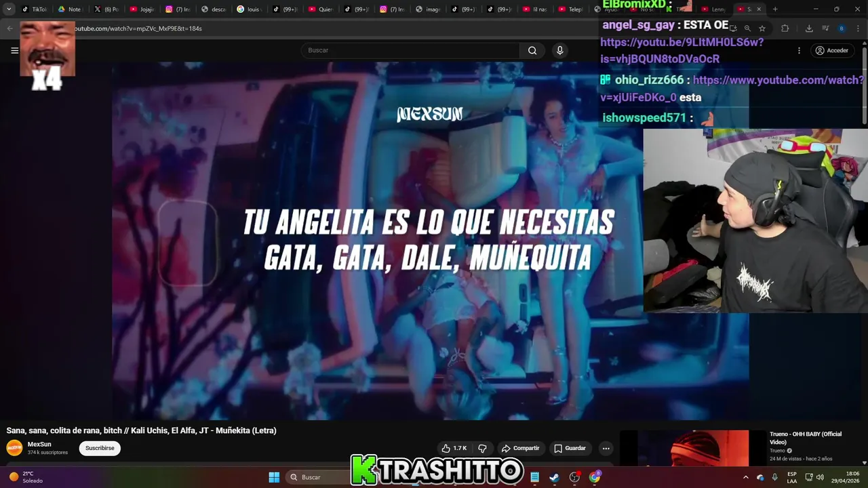Switch to the 'louis' Google tab
Image resolution: width=868 pixels, height=488 pixels.
pos(250,9)
